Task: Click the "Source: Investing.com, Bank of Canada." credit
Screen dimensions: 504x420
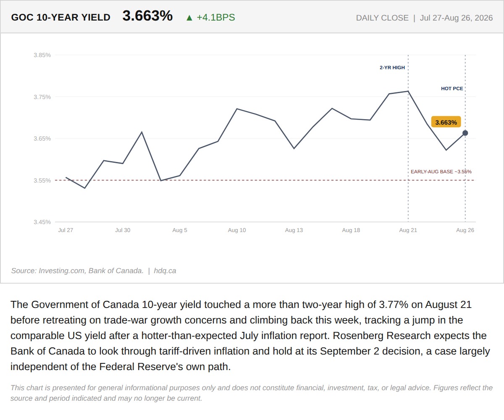Action: [x=77, y=271]
